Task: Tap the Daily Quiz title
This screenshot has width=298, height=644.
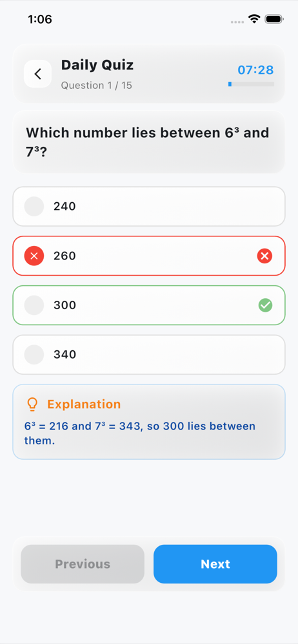Action: pyautogui.click(x=97, y=65)
